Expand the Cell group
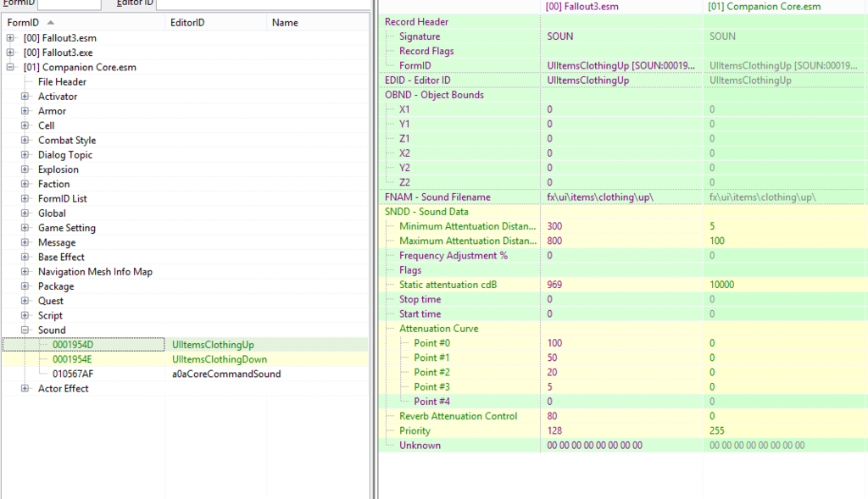 25,125
